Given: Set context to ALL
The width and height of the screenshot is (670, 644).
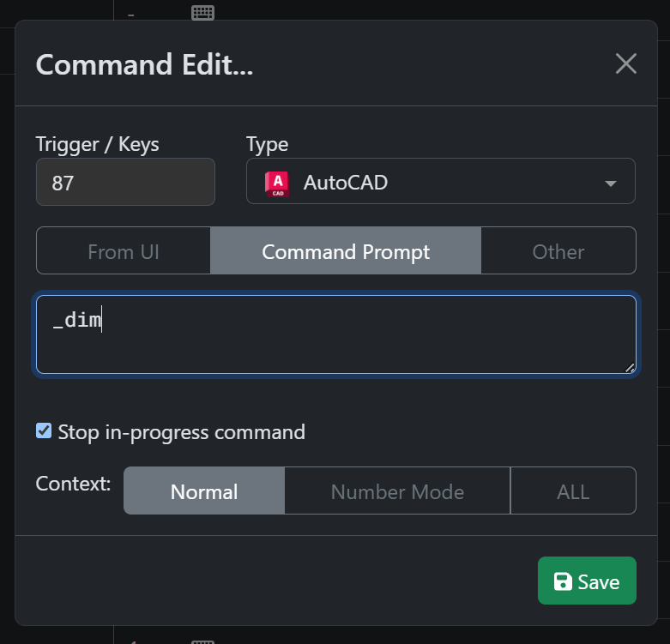Looking at the screenshot, I should pos(573,491).
